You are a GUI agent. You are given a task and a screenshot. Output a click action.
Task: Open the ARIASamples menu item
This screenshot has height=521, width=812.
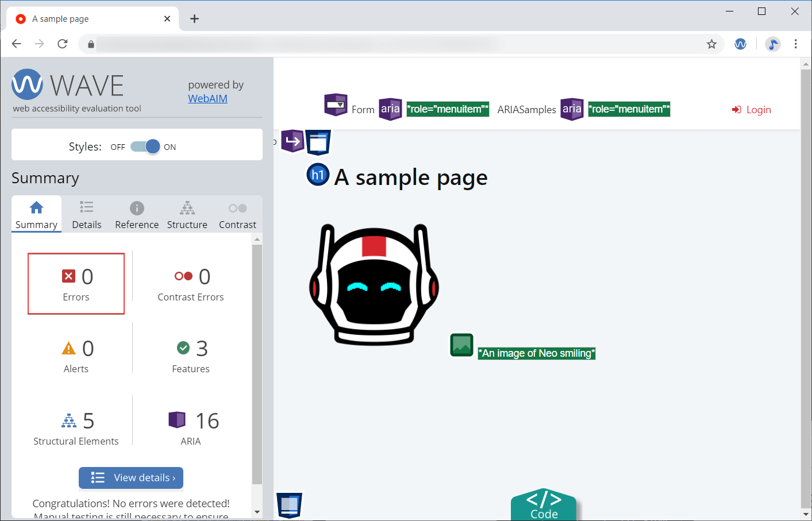click(x=526, y=110)
